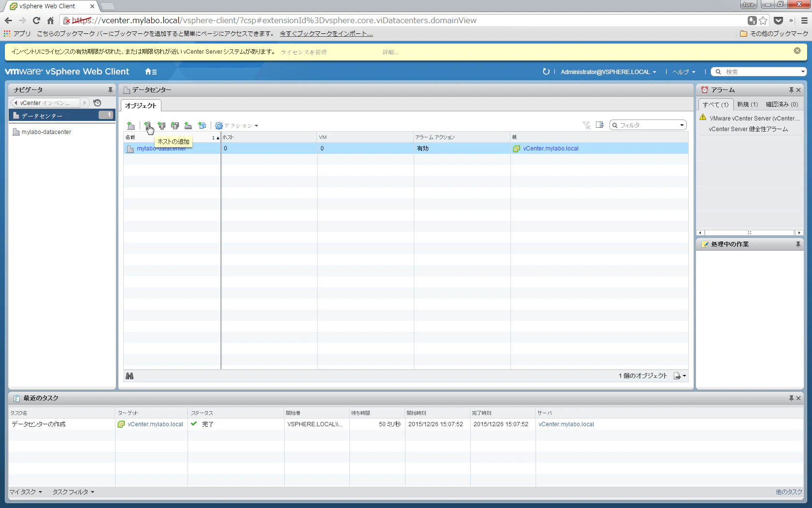Viewport: 812px width, 508px height.
Task: Open the navigator history icon
Action: [97, 103]
